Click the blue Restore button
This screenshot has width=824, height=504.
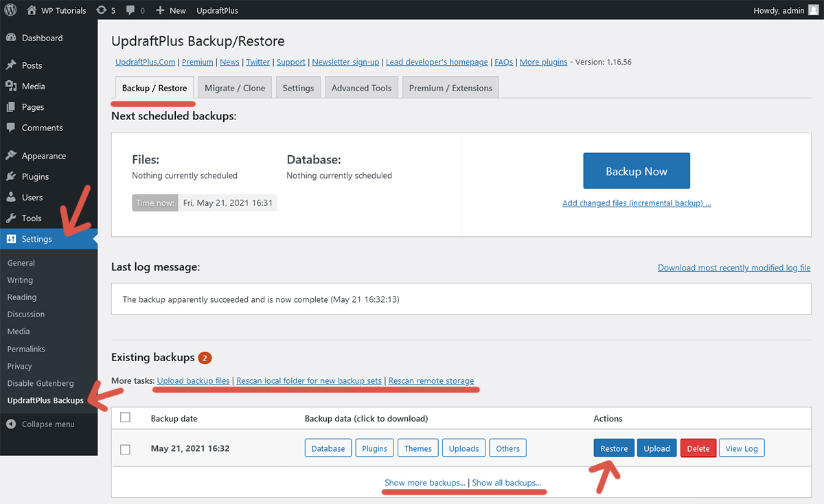click(x=614, y=448)
